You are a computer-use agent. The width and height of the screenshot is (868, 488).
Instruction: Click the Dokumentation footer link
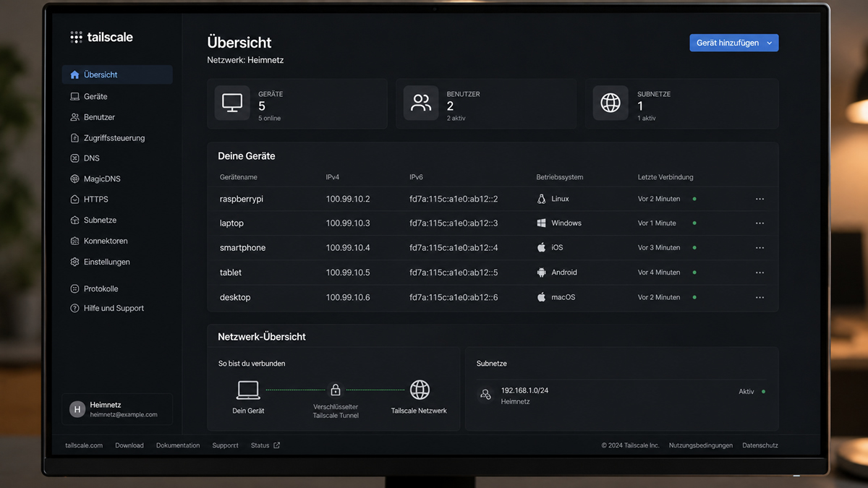(178, 445)
